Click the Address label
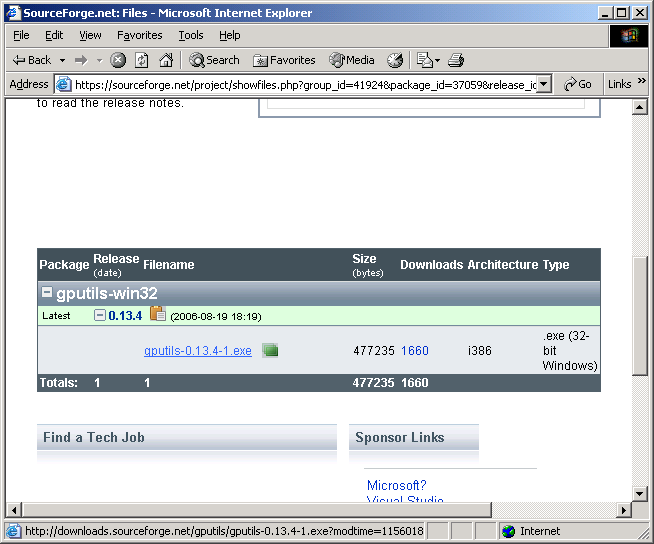This screenshot has width=654, height=544. tap(29, 84)
